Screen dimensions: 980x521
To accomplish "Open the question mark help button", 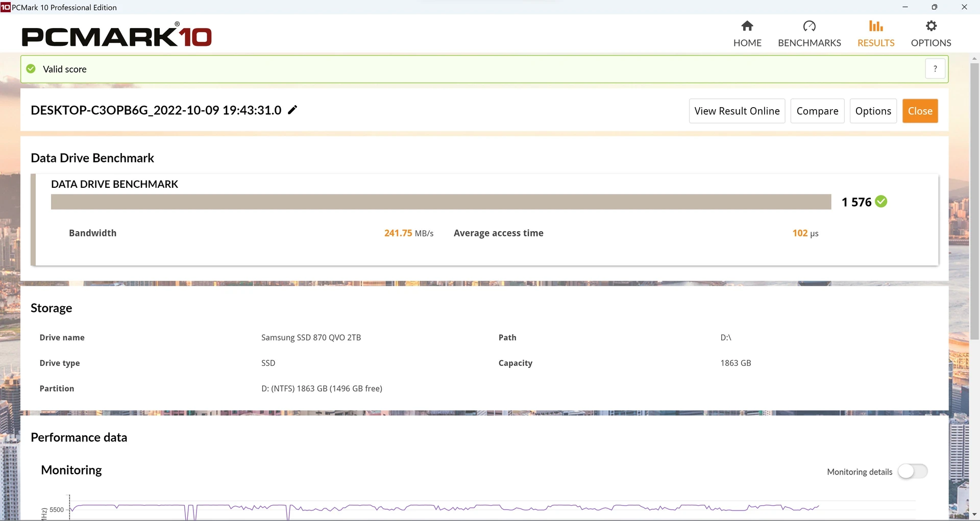I will coord(935,69).
